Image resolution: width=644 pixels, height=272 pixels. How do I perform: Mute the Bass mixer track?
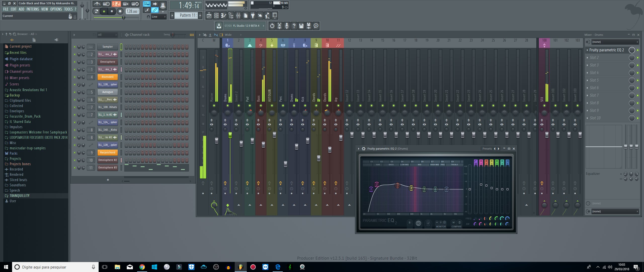(261, 106)
